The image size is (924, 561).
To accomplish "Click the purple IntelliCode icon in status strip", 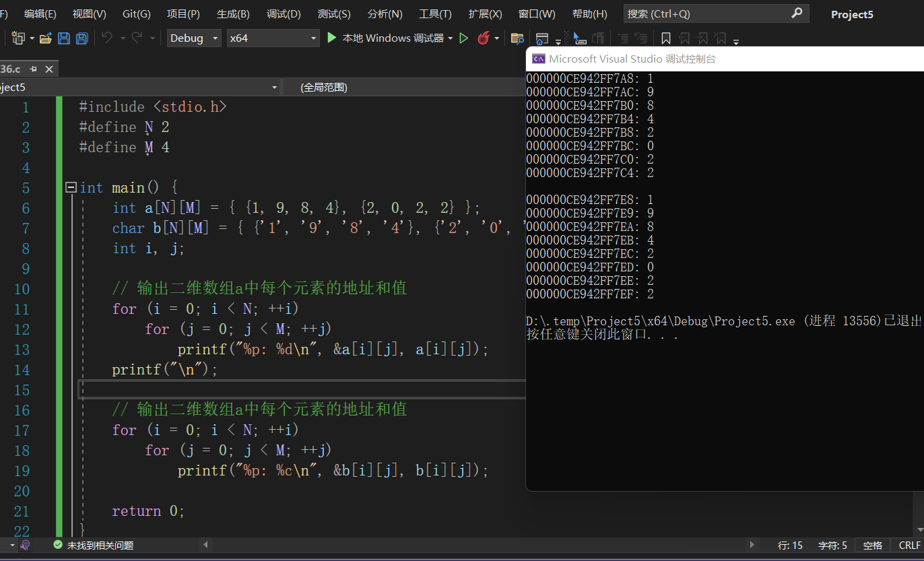I will 25,545.
